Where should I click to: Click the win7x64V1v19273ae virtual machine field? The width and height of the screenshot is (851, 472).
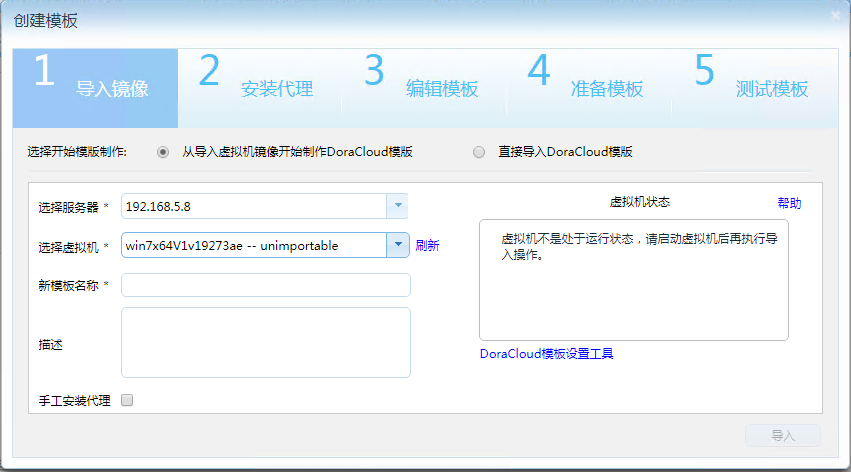tap(254, 245)
